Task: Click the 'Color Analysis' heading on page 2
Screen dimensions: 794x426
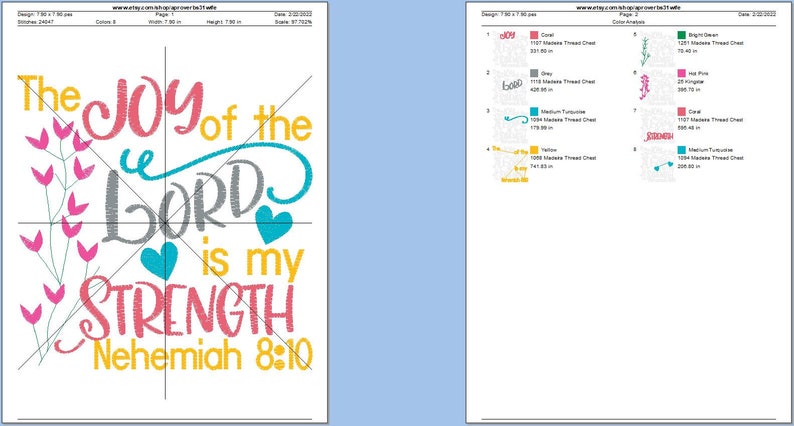Action: point(628,22)
